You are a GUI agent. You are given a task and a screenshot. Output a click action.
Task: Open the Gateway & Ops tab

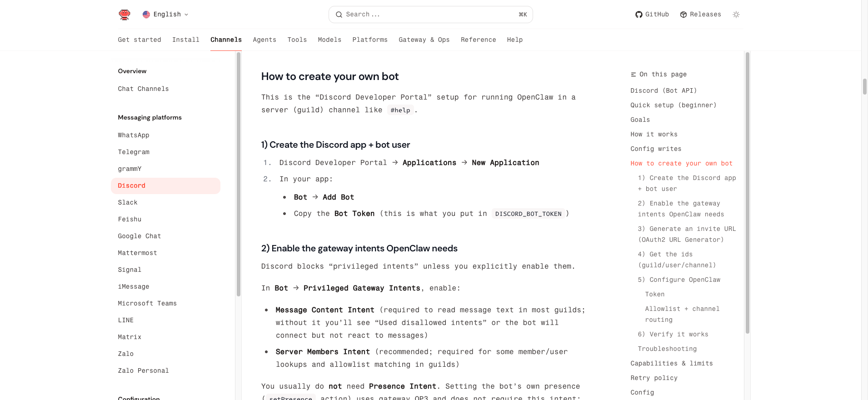pyautogui.click(x=424, y=40)
